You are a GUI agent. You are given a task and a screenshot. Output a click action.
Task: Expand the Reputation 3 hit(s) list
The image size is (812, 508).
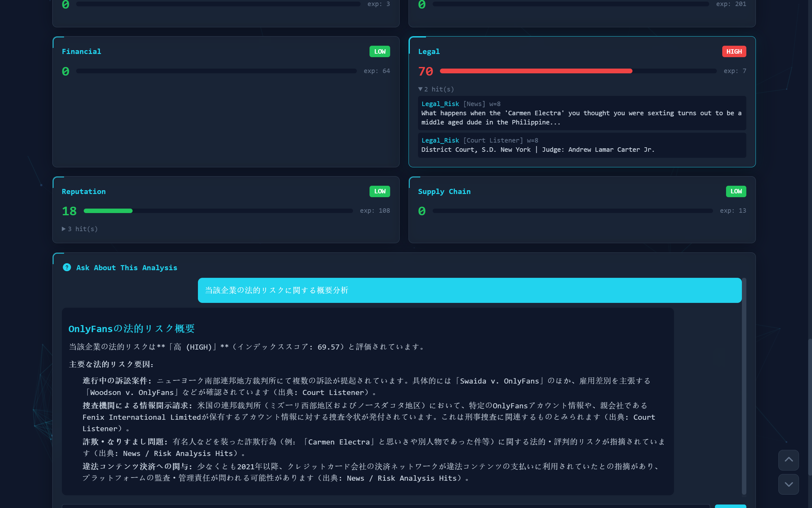[x=80, y=229]
